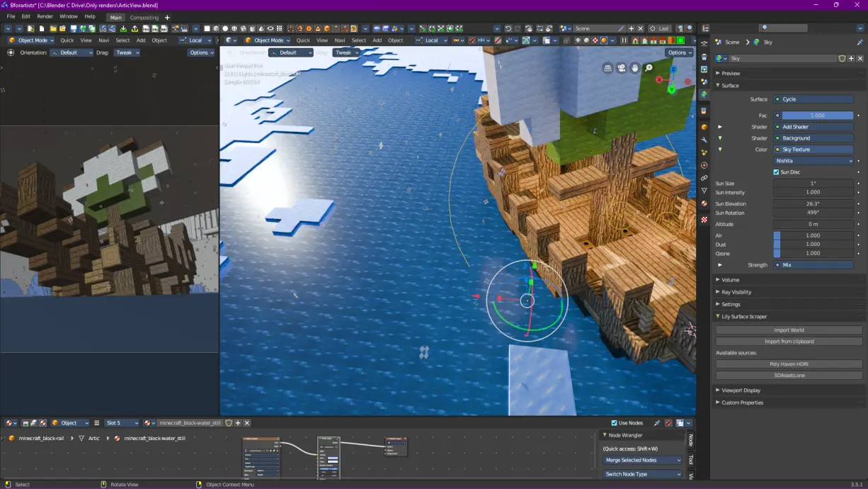
Task: Pin the node editor with the pin icon
Action: (x=657, y=422)
